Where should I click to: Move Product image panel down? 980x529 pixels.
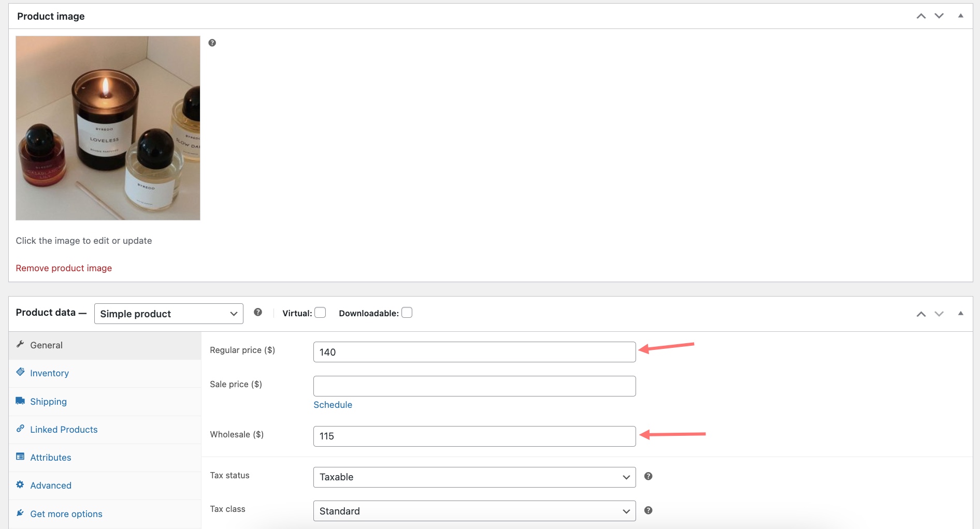(939, 16)
